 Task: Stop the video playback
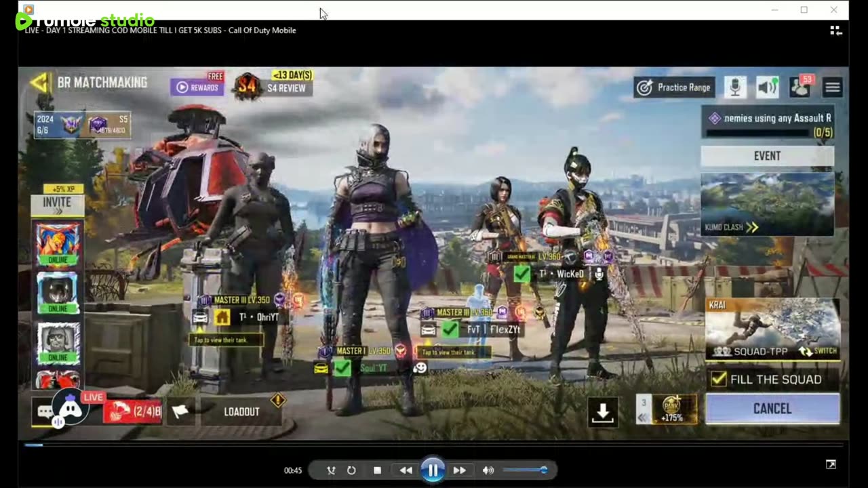point(377,470)
